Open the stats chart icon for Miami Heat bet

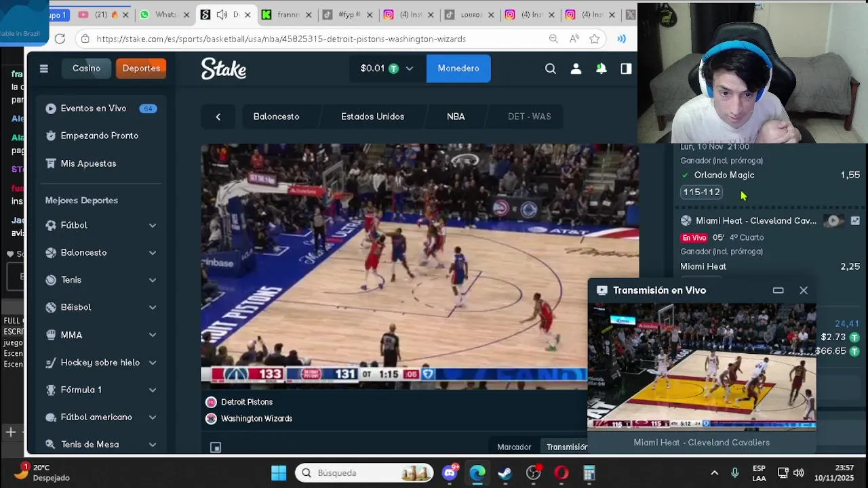(855, 220)
